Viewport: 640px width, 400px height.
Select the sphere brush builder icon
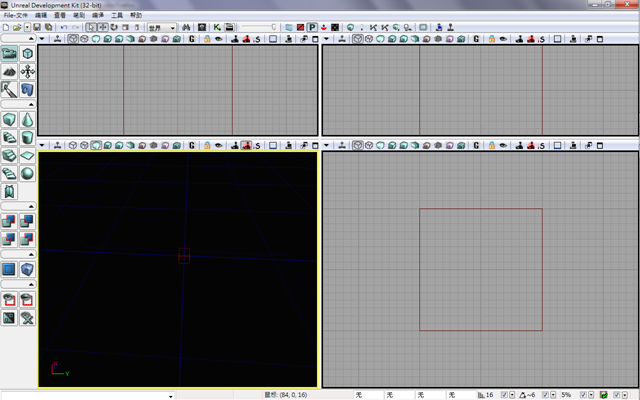(x=27, y=173)
